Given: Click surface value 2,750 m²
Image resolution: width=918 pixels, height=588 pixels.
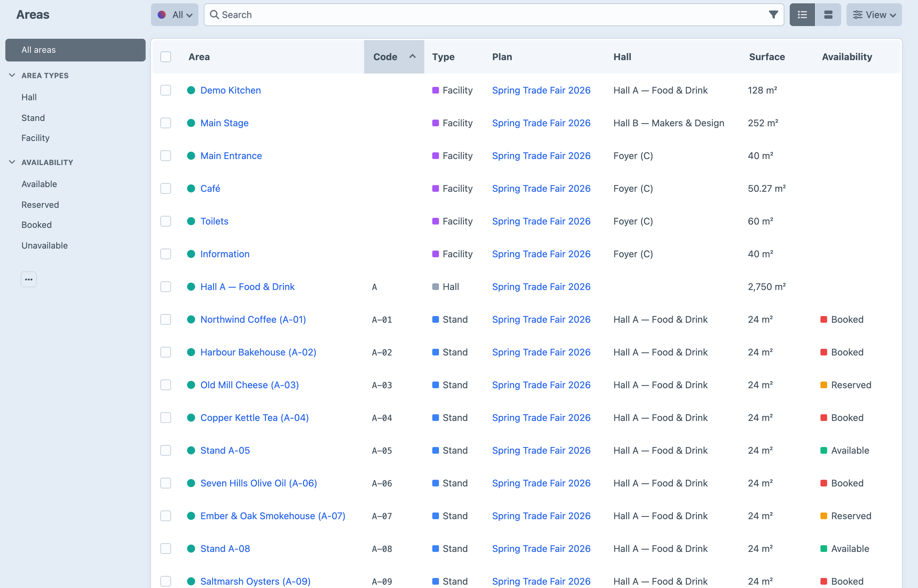Looking at the screenshot, I should tap(766, 287).
